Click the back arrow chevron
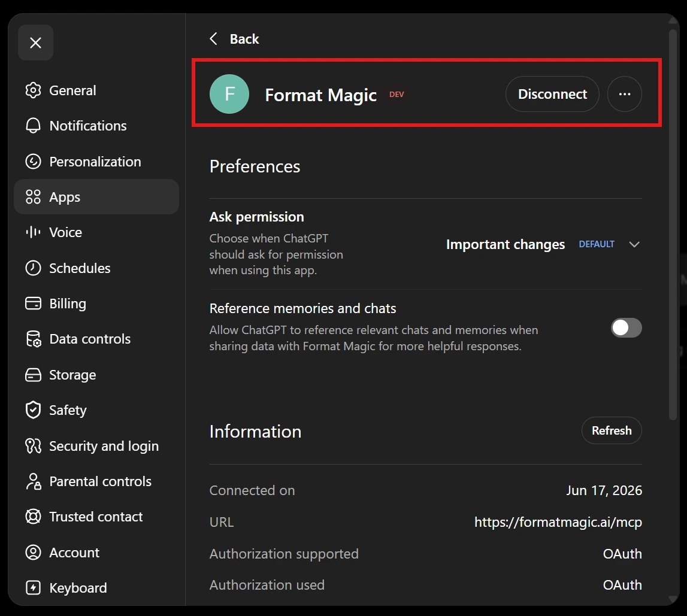687x616 pixels. pos(213,38)
